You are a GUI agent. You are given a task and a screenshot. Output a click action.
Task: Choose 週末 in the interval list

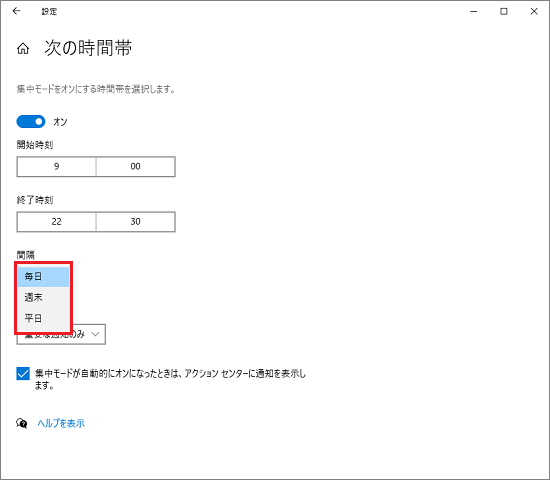[43, 298]
